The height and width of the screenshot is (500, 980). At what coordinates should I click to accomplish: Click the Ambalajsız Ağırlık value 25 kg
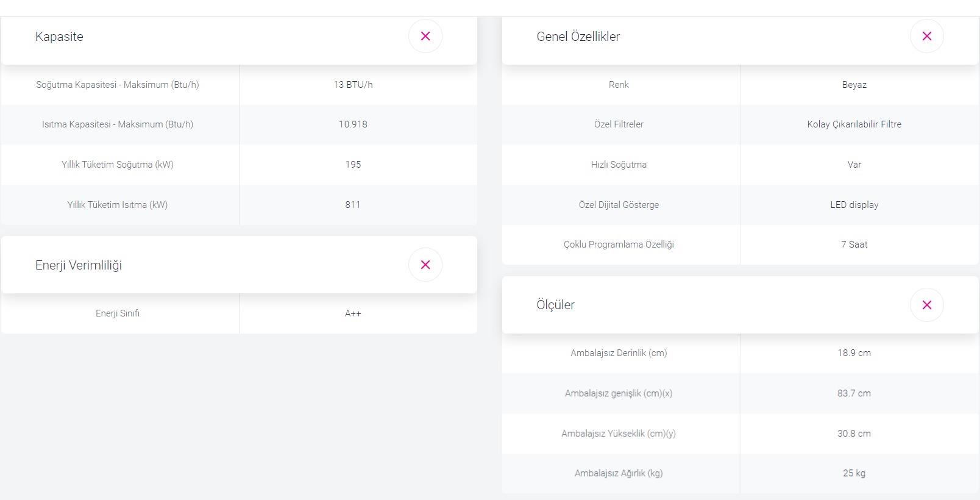(x=854, y=473)
